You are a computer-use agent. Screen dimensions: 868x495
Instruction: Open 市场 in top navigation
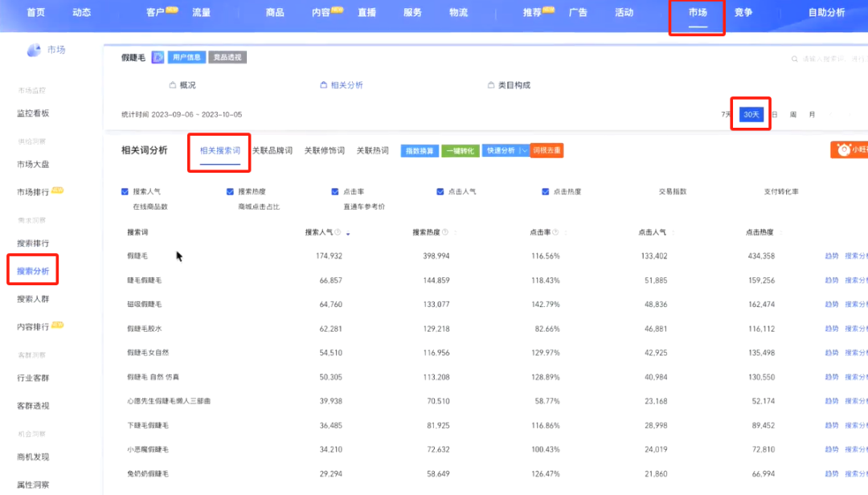[x=698, y=13]
